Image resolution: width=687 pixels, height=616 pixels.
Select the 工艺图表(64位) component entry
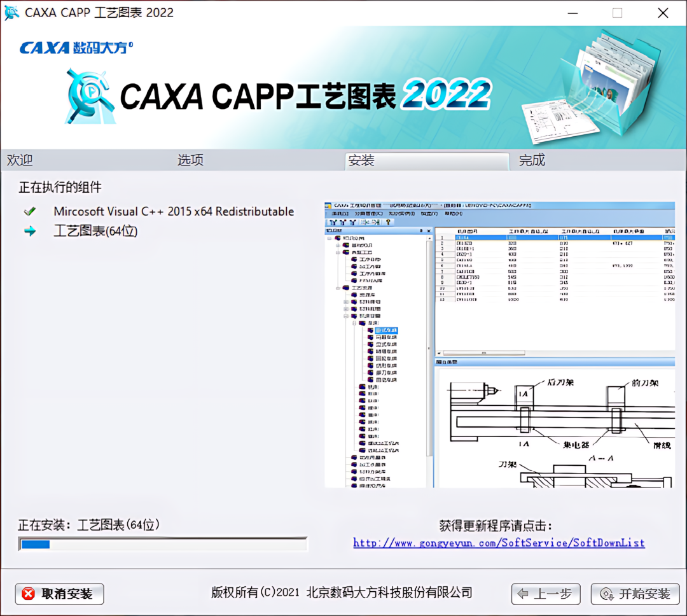point(95,231)
